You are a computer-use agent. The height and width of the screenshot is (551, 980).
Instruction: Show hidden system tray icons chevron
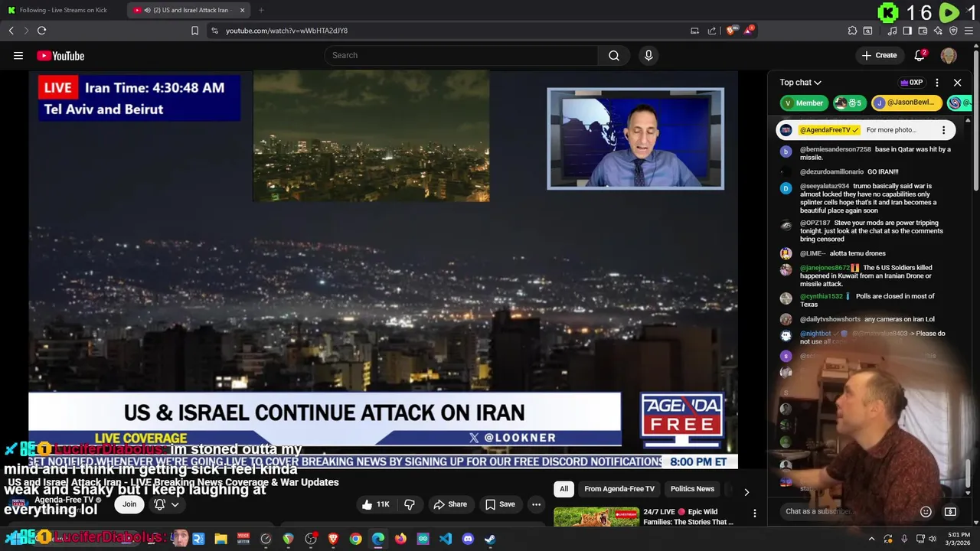[871, 539]
